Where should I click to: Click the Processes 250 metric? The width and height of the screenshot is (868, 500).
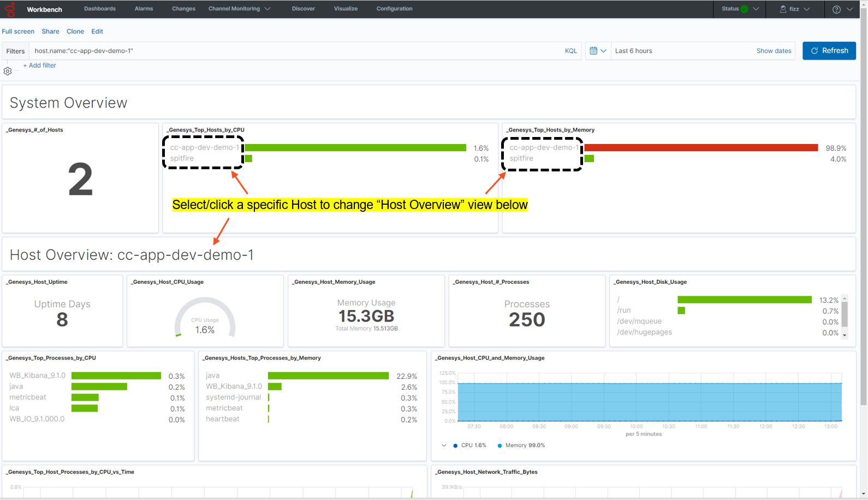pos(527,314)
